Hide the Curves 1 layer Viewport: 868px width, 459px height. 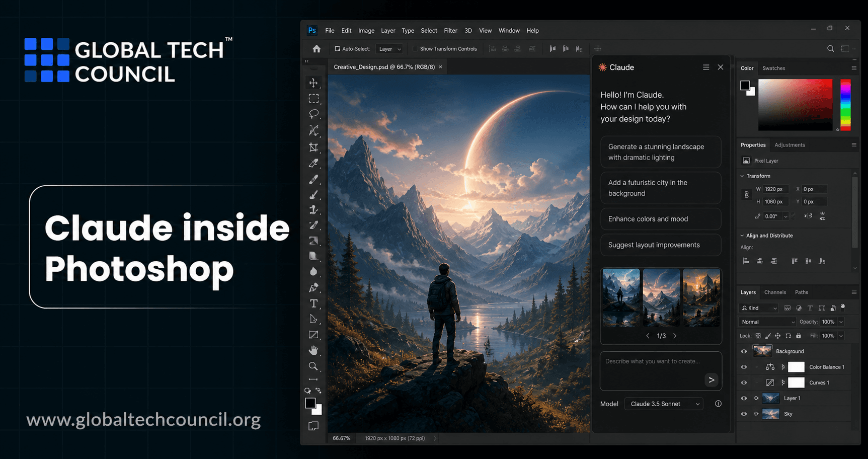[744, 382]
